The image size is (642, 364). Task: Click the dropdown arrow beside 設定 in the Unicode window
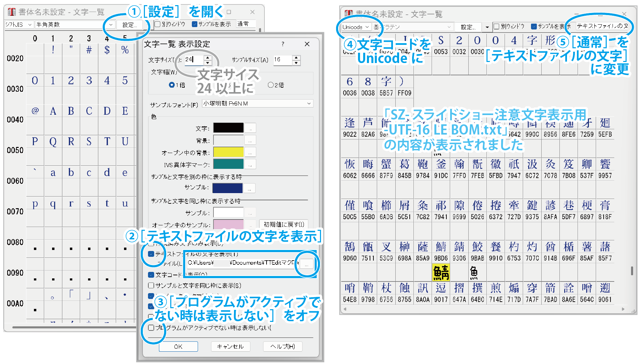click(487, 27)
